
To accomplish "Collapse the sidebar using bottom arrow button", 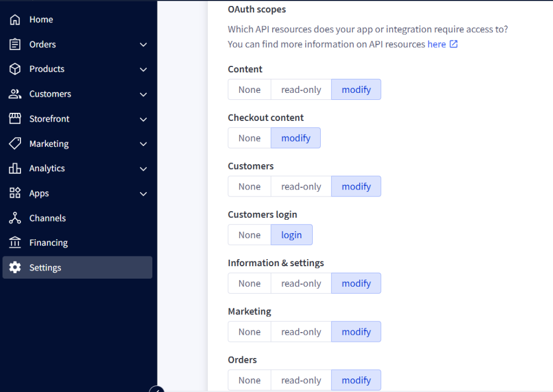I will tap(157, 389).
